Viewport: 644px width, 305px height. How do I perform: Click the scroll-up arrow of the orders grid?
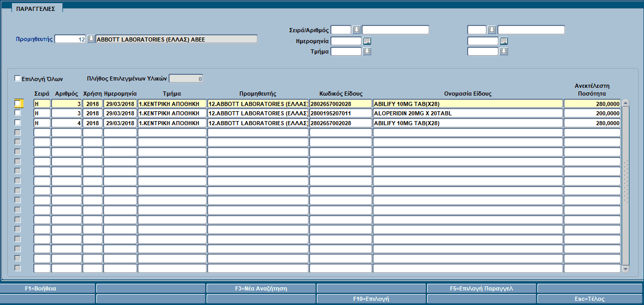pos(626,102)
